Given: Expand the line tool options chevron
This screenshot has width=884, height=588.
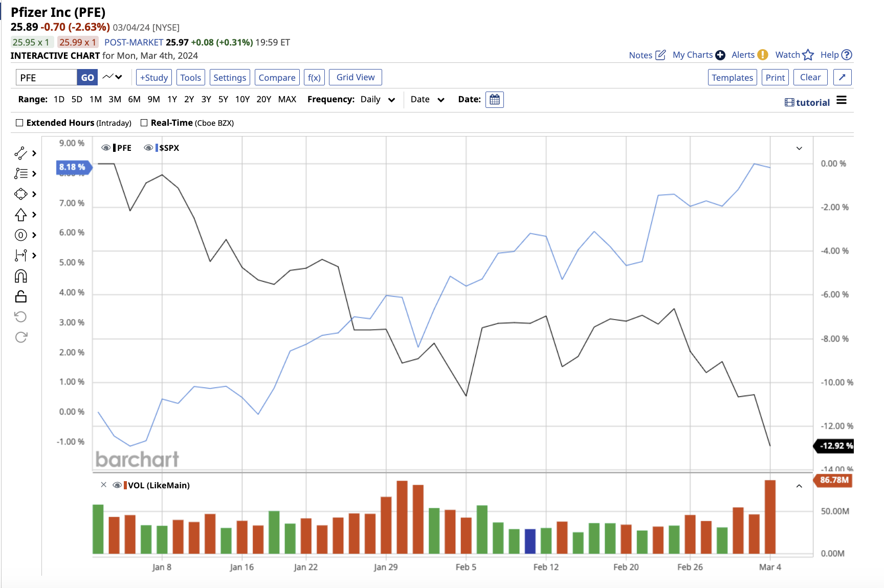Looking at the screenshot, I should [34, 153].
